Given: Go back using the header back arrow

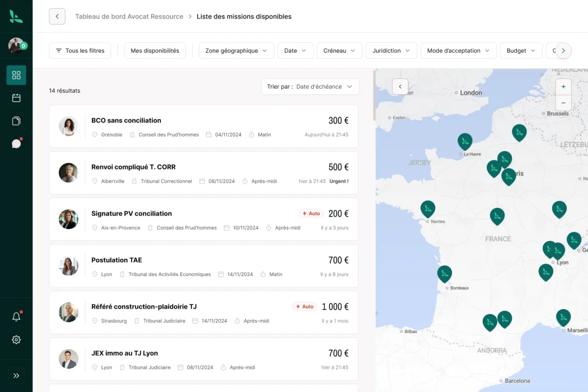Looking at the screenshot, I should click(x=57, y=17).
